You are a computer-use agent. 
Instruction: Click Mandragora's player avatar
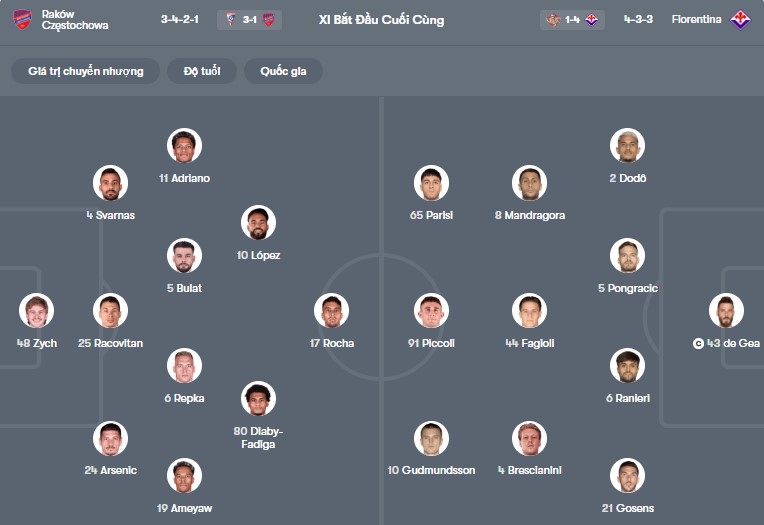(529, 183)
